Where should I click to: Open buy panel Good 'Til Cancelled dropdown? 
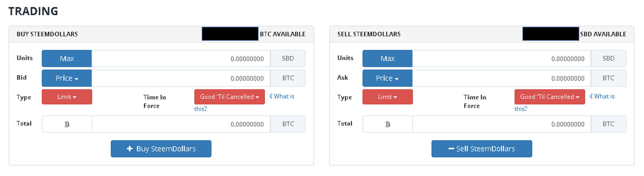coord(229,97)
